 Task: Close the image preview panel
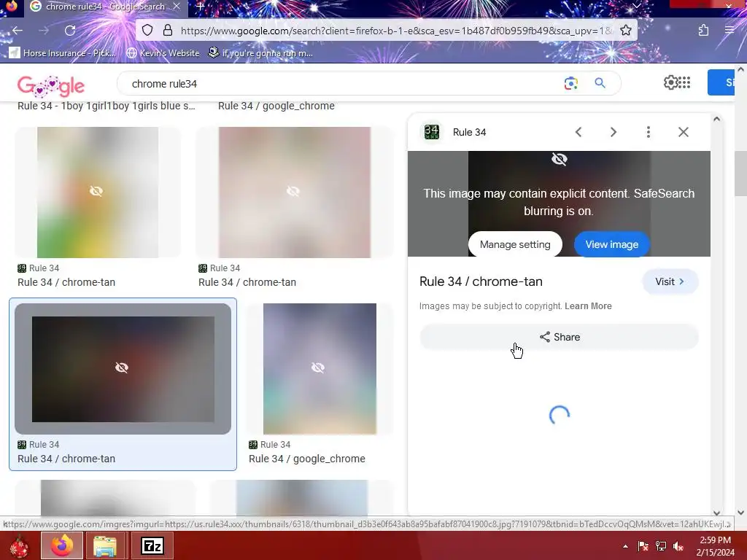coord(683,132)
